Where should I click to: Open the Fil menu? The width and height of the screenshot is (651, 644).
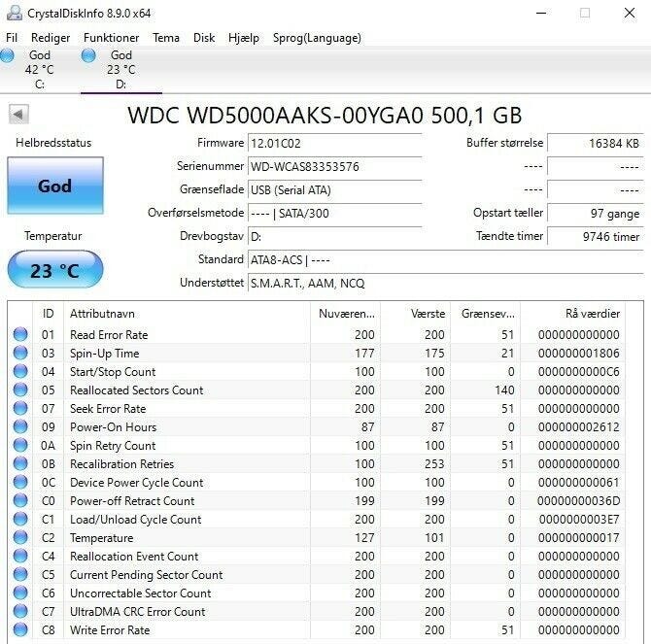coord(12,38)
